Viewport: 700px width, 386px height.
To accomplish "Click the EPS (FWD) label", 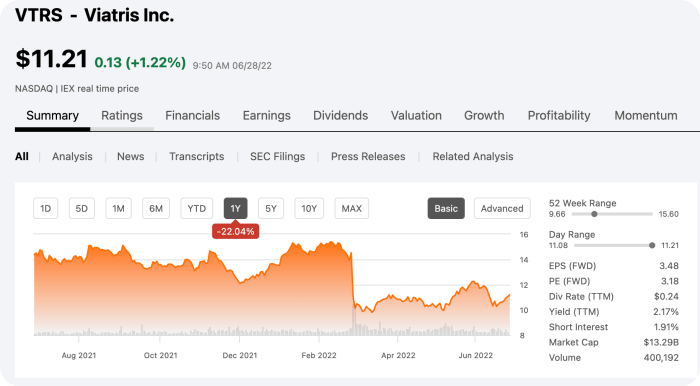I will tap(572, 266).
